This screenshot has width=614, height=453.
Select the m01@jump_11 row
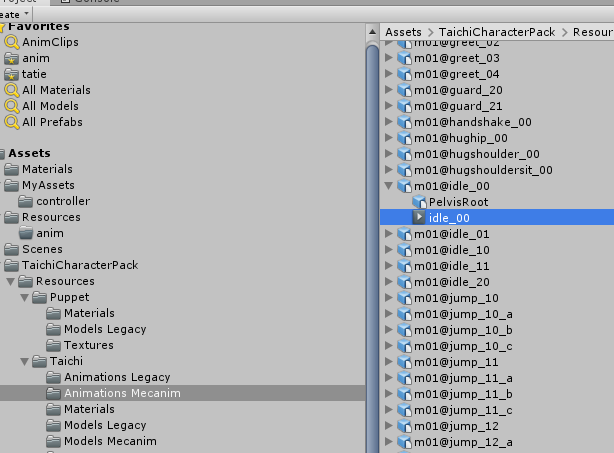(x=497, y=362)
